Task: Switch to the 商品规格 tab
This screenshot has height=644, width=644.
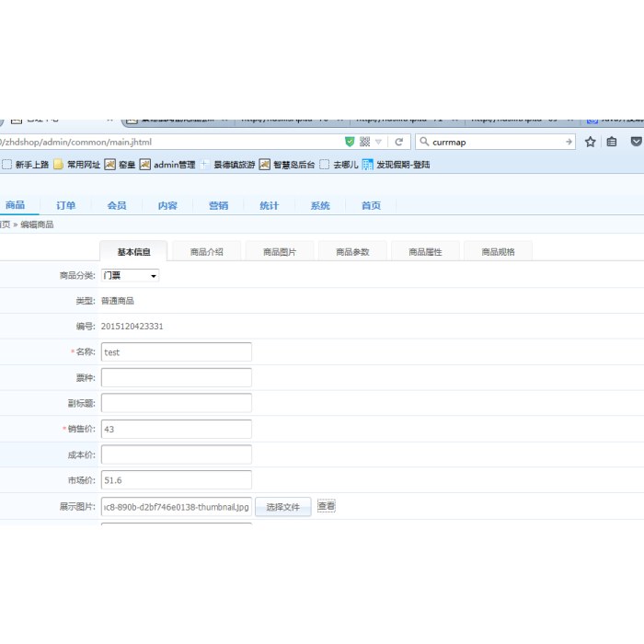Action: click(498, 252)
